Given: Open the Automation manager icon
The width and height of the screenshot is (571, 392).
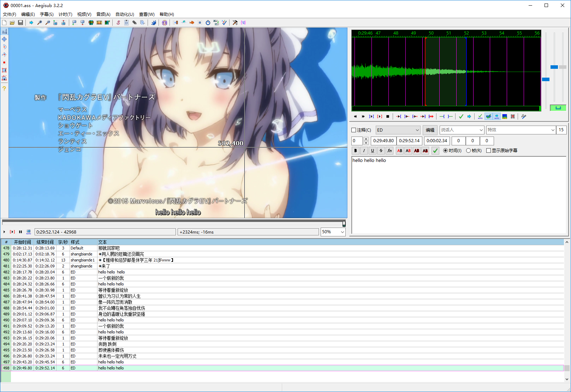Looking at the screenshot, I should (154, 23).
